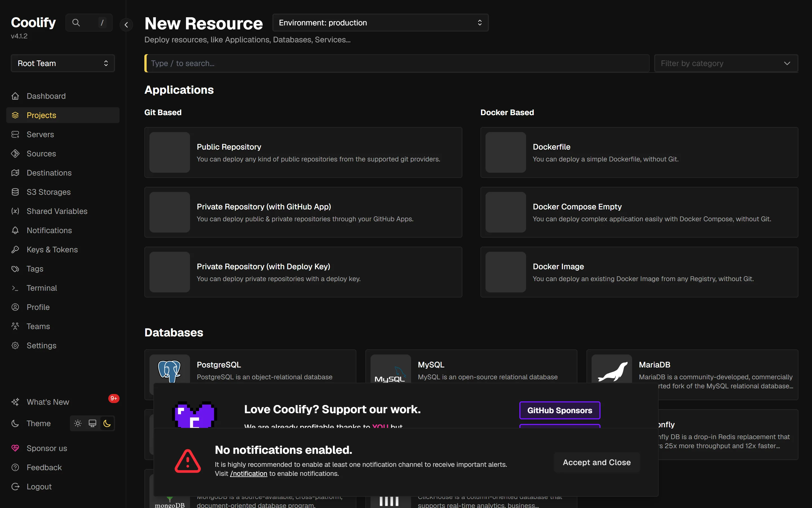Image resolution: width=812 pixels, height=508 pixels.
Task: Click the Profile user icon
Action: (15, 307)
